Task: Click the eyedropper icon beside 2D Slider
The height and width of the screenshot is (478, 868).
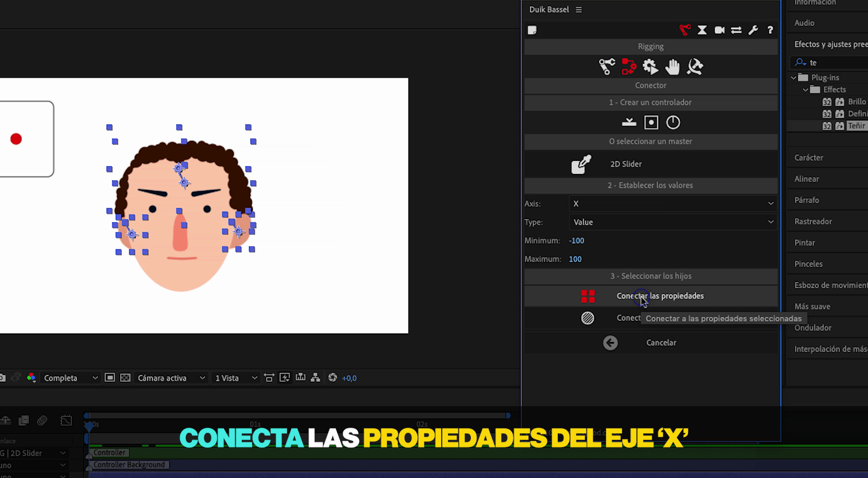Action: click(581, 164)
